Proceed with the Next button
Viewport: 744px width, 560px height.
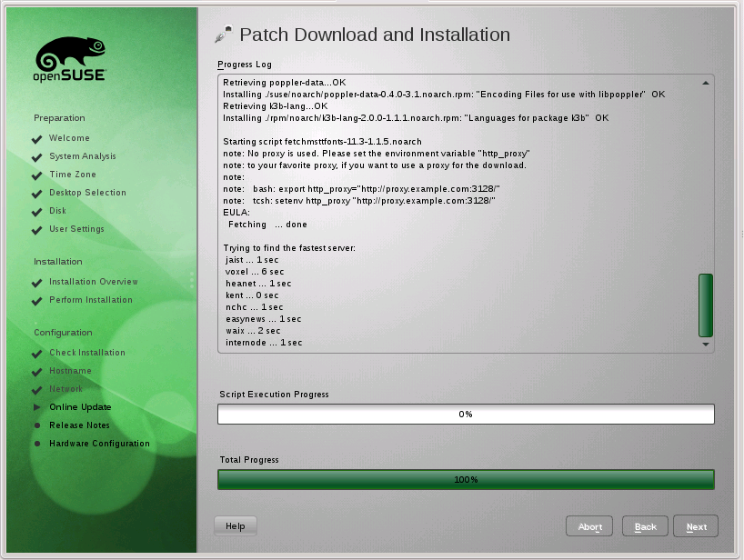696,526
